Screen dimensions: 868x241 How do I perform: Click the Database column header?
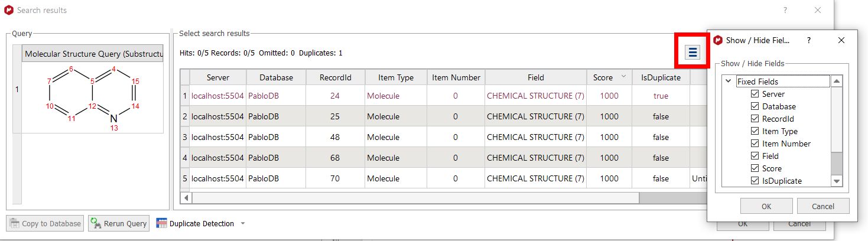tap(275, 77)
